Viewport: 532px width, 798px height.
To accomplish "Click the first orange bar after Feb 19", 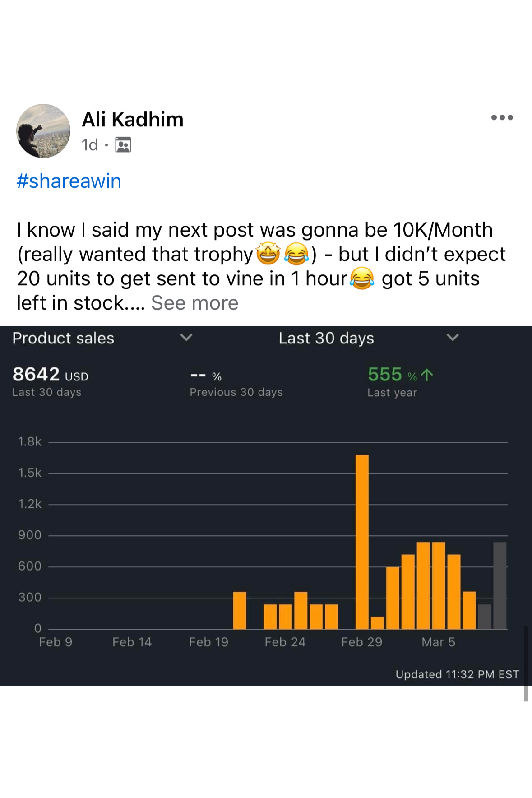I will point(240,610).
